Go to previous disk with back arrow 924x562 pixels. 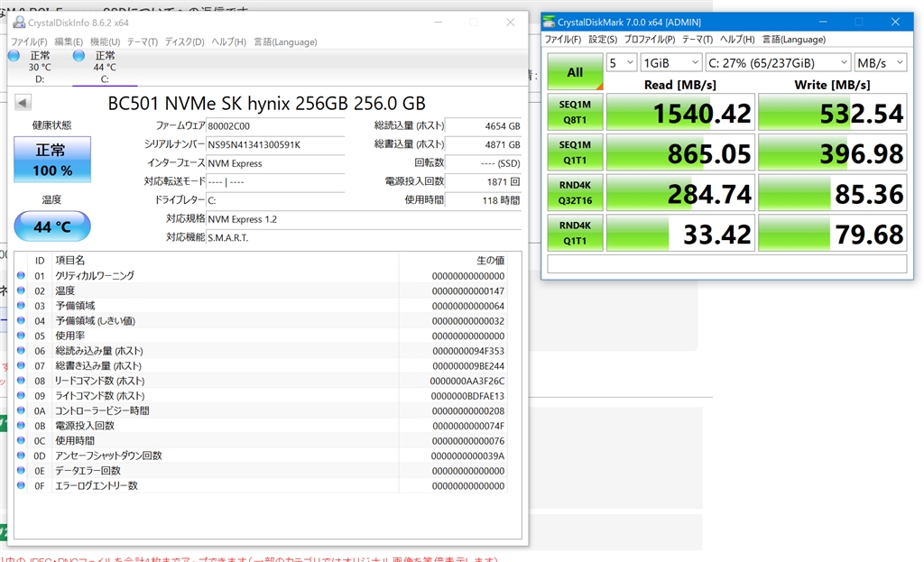coord(23,103)
